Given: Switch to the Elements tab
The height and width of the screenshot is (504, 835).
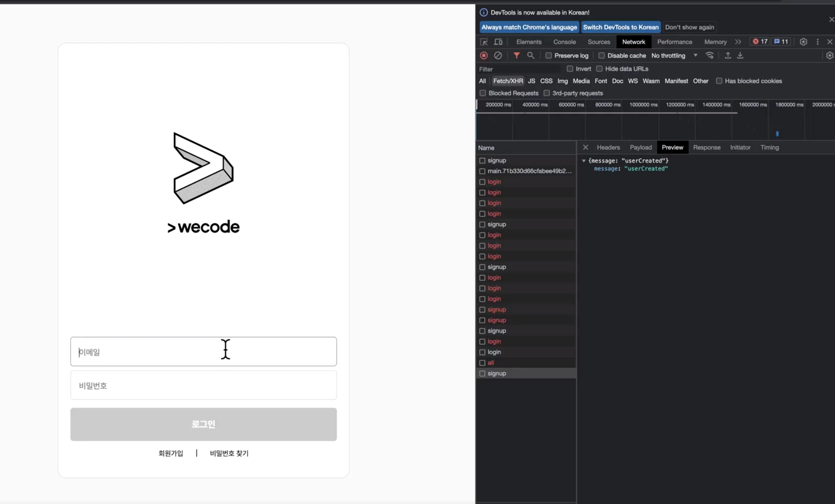Looking at the screenshot, I should click(x=529, y=42).
